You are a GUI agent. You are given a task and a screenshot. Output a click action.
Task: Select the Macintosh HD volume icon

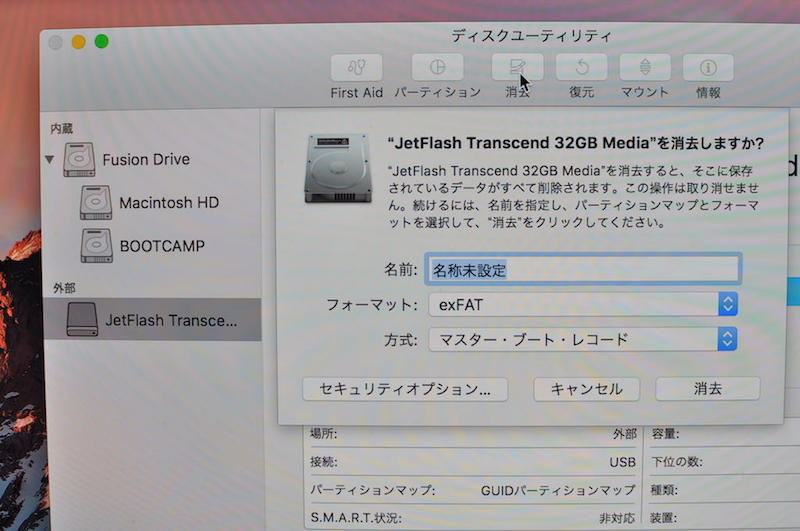pos(95,203)
